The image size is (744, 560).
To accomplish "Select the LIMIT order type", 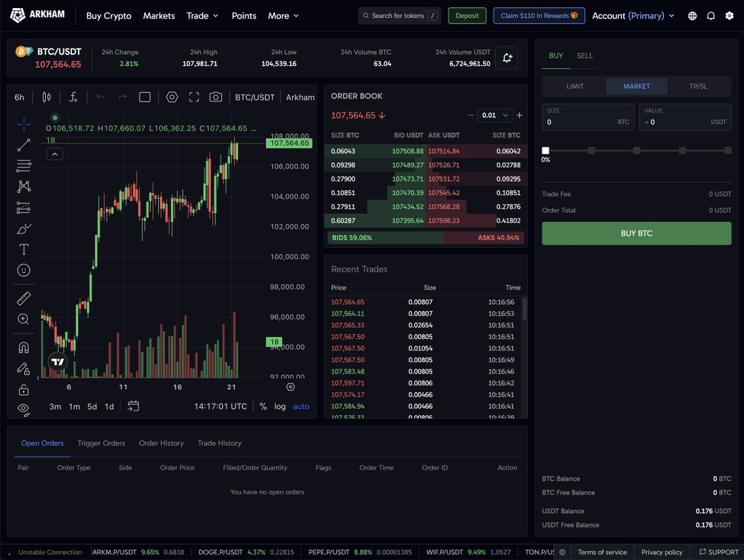I will click(575, 86).
